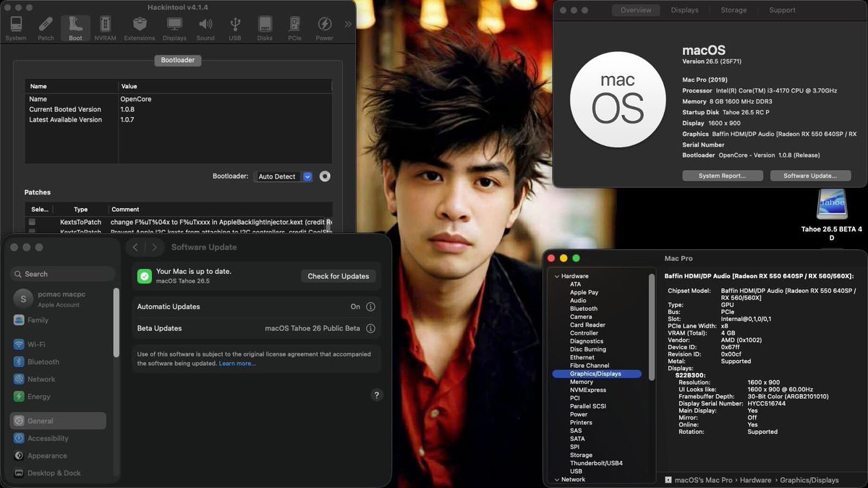Click the Software Update button in About window
Image resolution: width=868 pixels, height=488 pixels.
(x=810, y=176)
